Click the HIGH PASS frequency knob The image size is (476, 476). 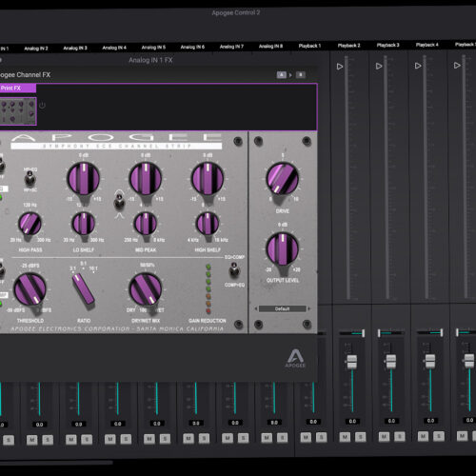[x=30, y=224]
